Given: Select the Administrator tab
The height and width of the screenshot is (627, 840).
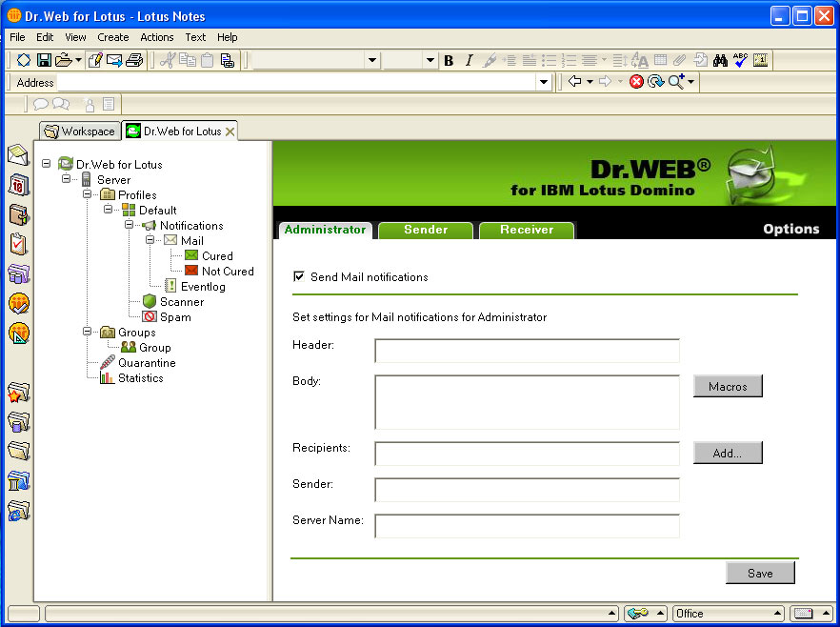Looking at the screenshot, I should point(325,230).
